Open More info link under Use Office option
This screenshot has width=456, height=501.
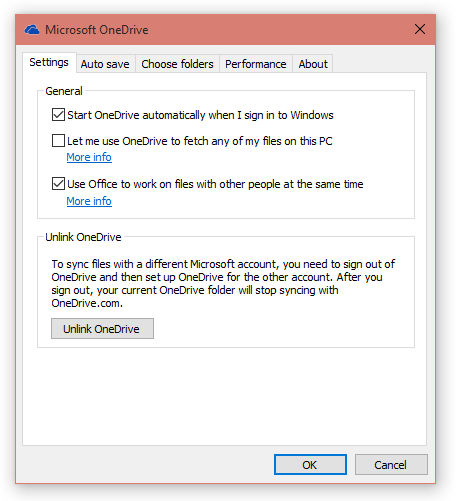click(x=89, y=201)
